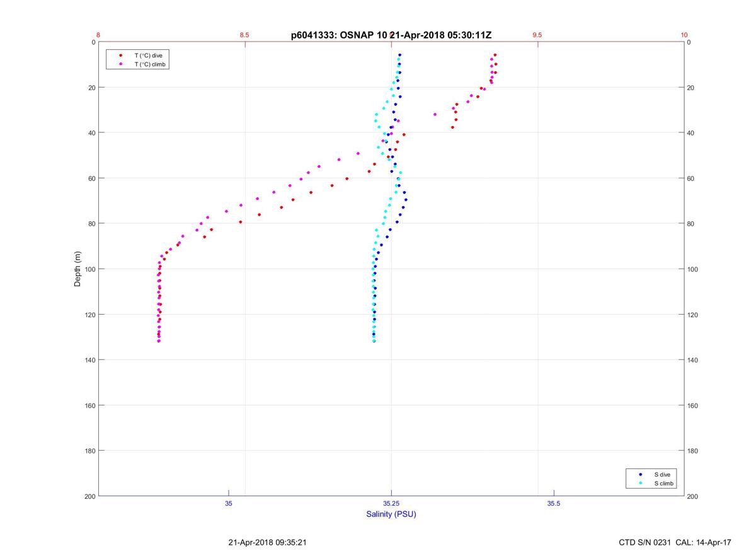Click the left depth tick label 180
This screenshot has width=756, height=558.
pos(89,451)
